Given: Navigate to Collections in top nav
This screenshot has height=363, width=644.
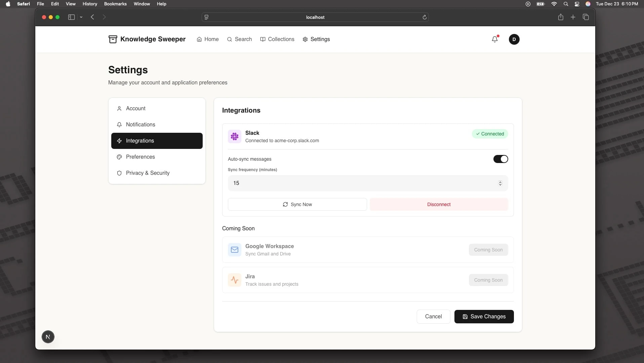Looking at the screenshot, I should tap(277, 39).
